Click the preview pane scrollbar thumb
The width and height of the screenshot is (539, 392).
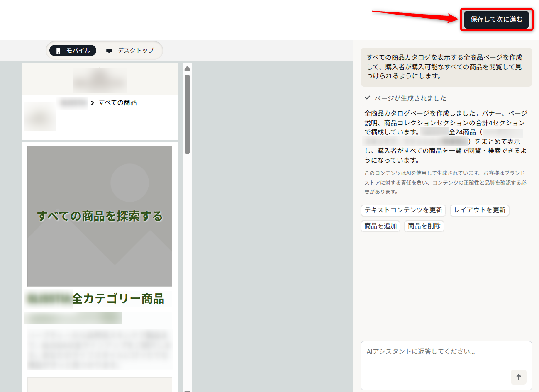pyautogui.click(x=187, y=114)
